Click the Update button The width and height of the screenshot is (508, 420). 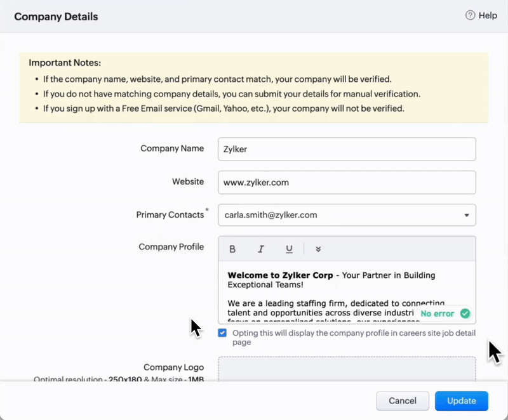click(462, 401)
